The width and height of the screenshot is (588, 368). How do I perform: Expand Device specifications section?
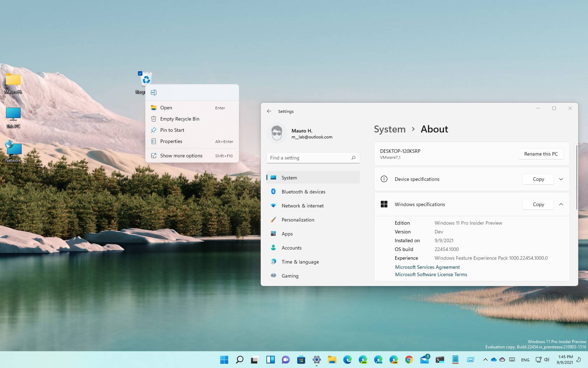[x=561, y=179]
